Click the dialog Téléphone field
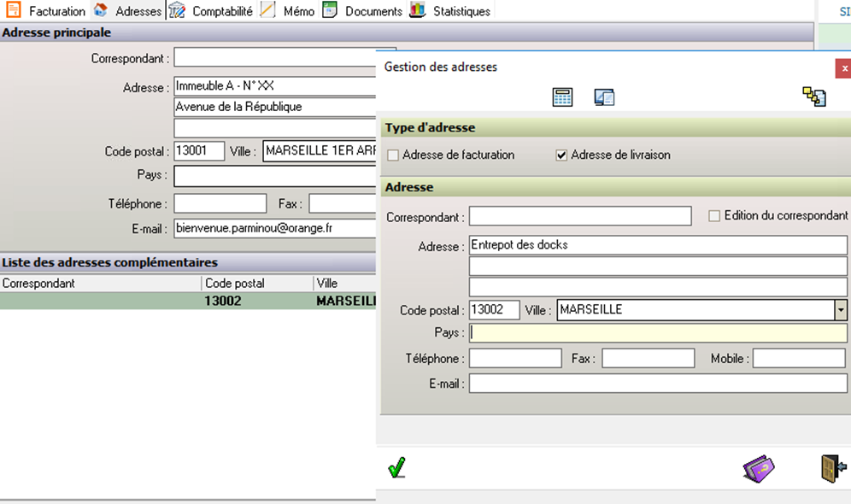The height and width of the screenshot is (504, 851). pos(515,358)
